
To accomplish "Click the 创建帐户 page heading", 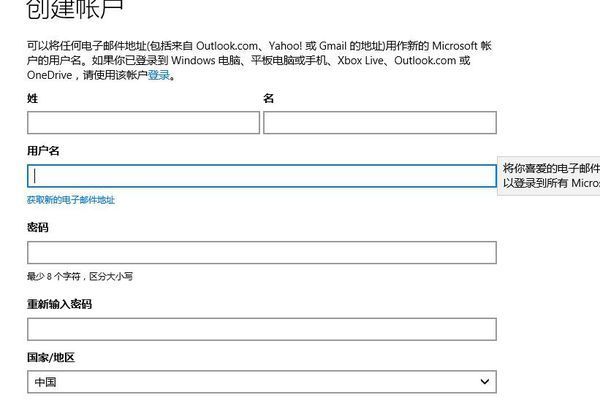I will [x=75, y=8].
